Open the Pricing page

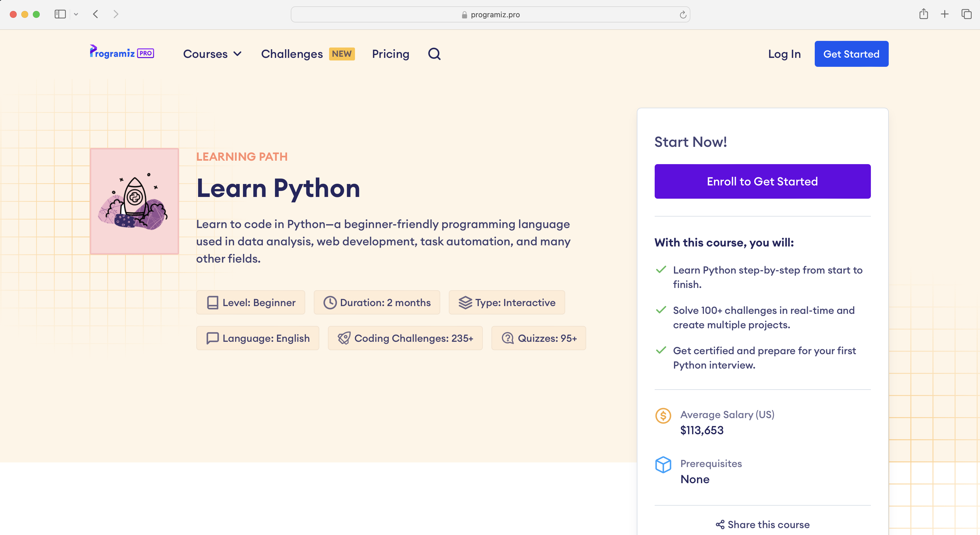(391, 54)
